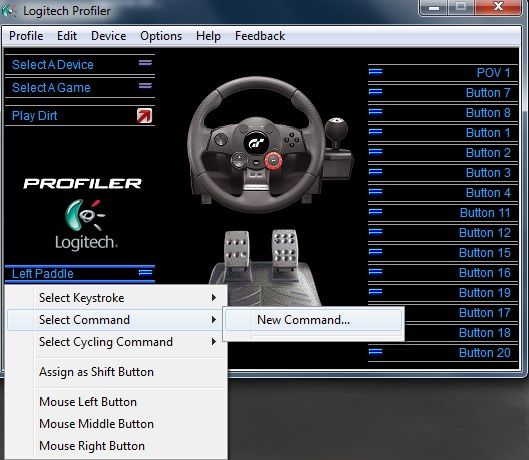Click the blue lines icon beside Button 11
This screenshot has width=529, height=460.
click(x=375, y=212)
